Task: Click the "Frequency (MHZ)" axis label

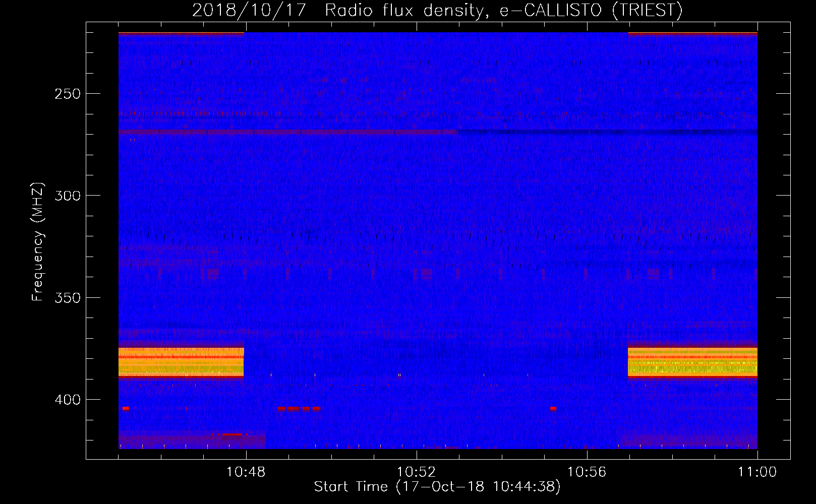Action: [x=38, y=241]
